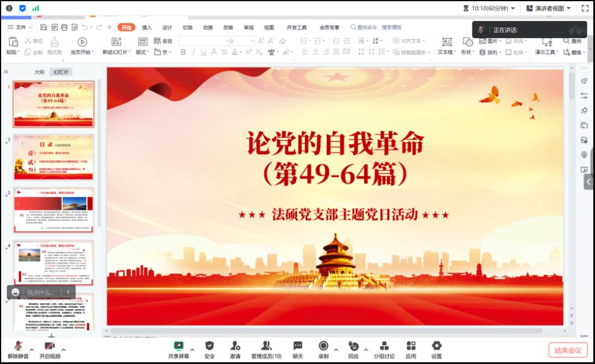595x364 pixels.
Task: Expand options arrow beside 解除静音
Action: pyautogui.click(x=31, y=349)
